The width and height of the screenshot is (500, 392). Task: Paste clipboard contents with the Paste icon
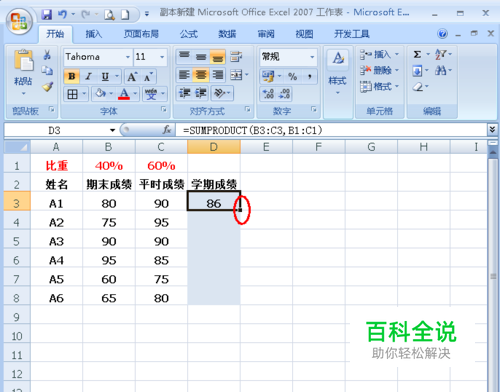pyautogui.click(x=23, y=61)
